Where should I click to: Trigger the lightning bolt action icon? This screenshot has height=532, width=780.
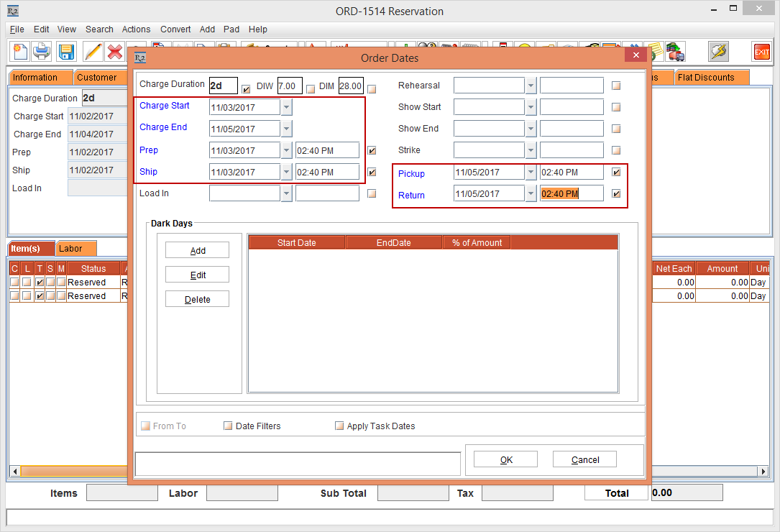click(717, 51)
